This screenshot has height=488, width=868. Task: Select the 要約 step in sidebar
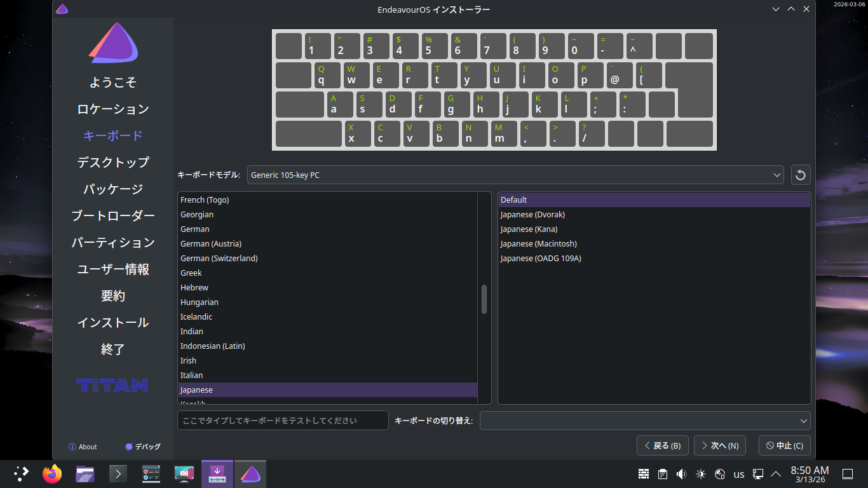[x=113, y=296]
